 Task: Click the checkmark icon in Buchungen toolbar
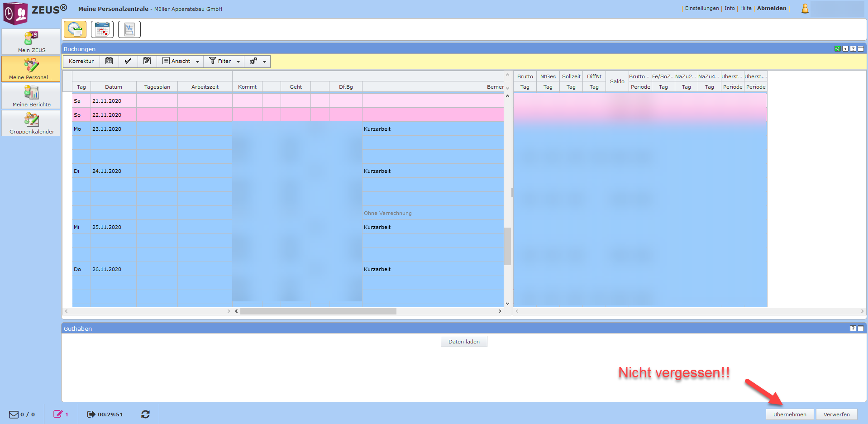tap(128, 61)
